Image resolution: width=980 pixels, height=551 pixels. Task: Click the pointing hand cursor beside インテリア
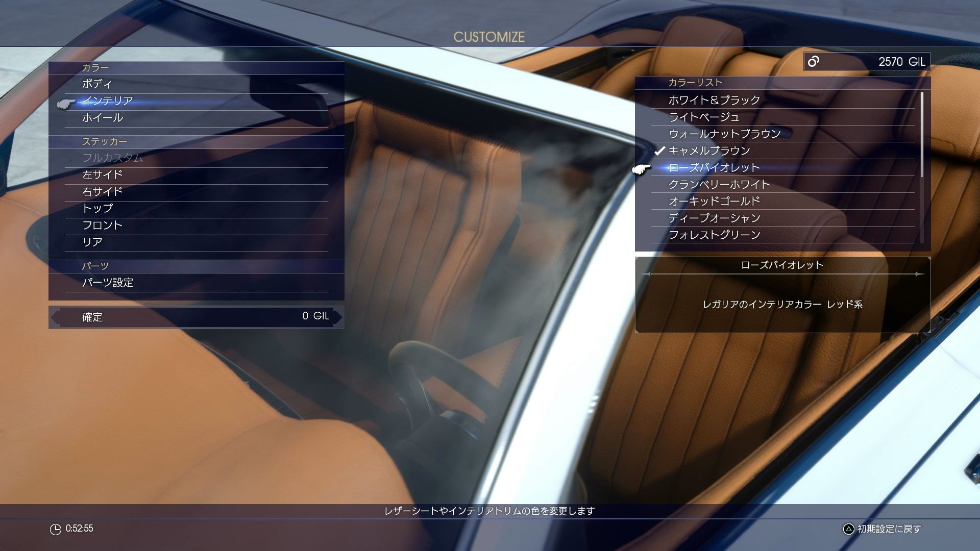(65, 104)
